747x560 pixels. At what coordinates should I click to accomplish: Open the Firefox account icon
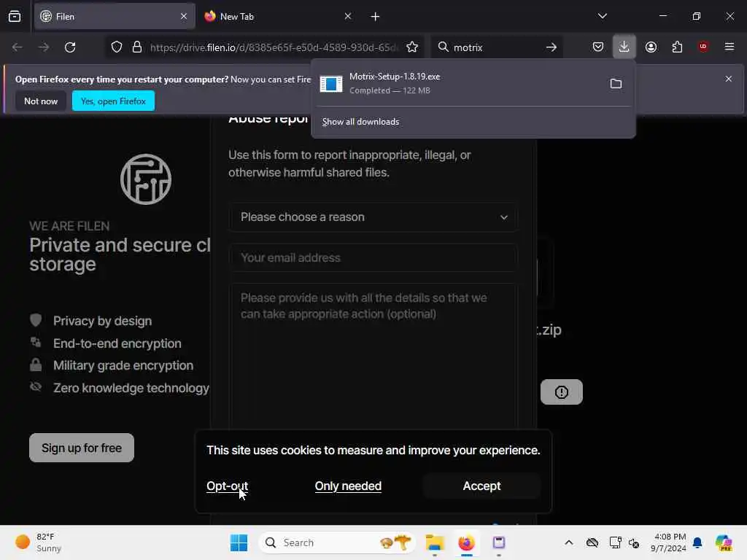651,47
